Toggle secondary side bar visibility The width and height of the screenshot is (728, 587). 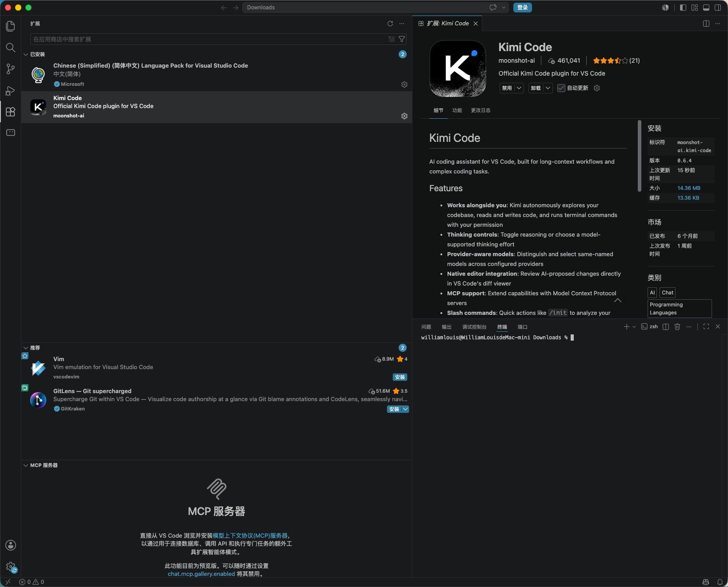pyautogui.click(x=718, y=8)
